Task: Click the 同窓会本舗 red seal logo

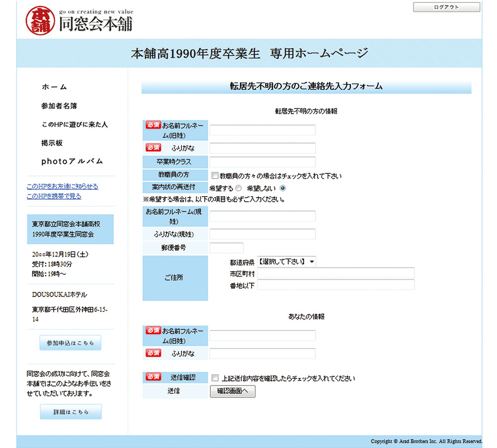Action: click(40, 20)
